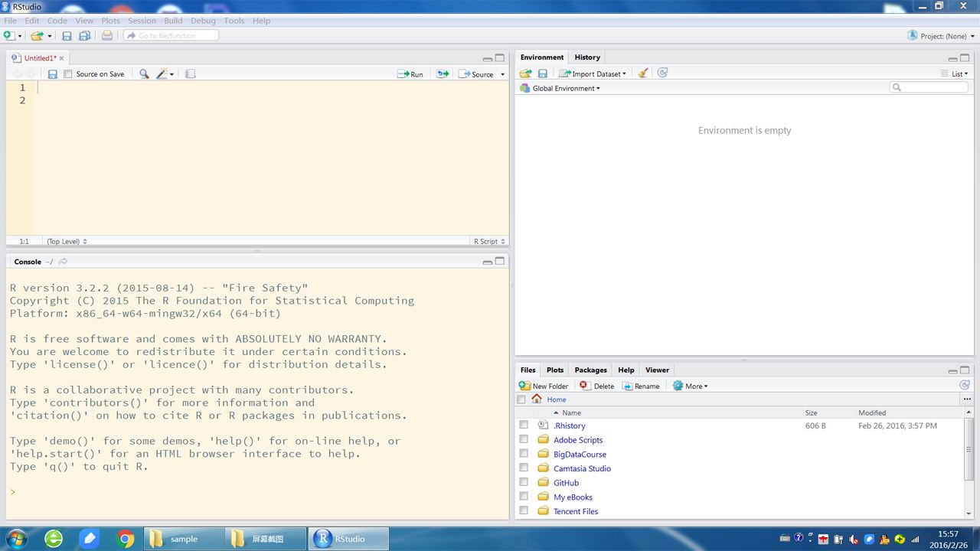Minimize the source editor pane
Screen dimensions: 980x551
[x=487, y=58]
